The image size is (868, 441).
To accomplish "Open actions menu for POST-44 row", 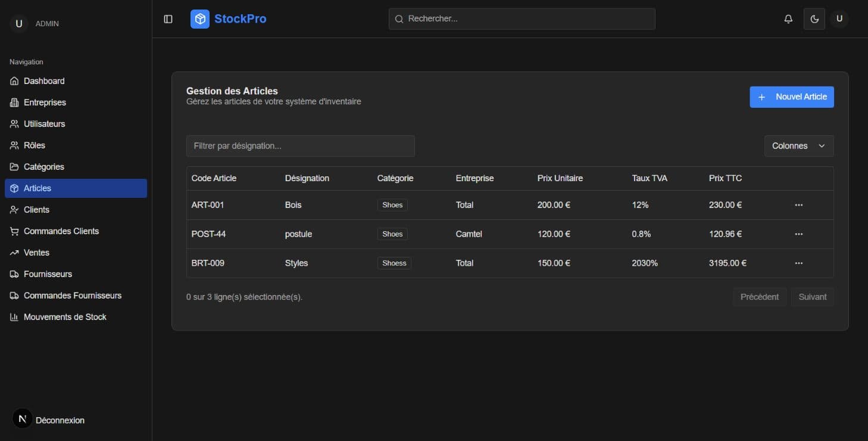I will point(799,234).
